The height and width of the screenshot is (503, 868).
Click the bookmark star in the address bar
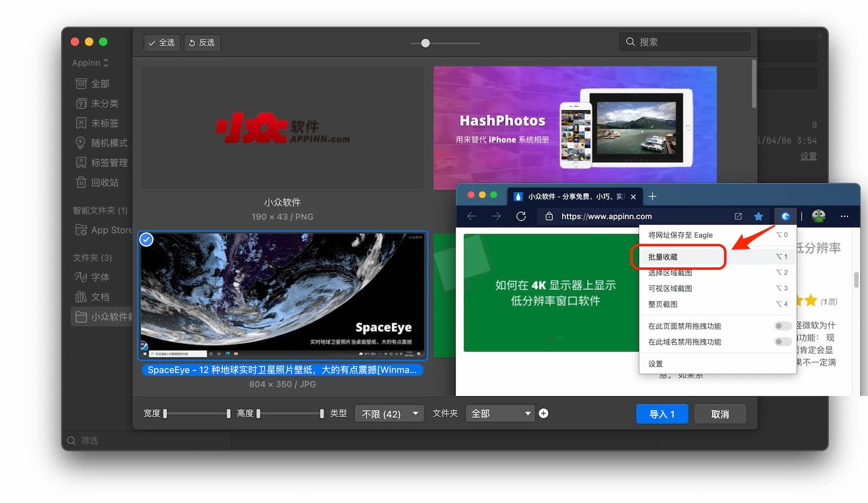[758, 216]
